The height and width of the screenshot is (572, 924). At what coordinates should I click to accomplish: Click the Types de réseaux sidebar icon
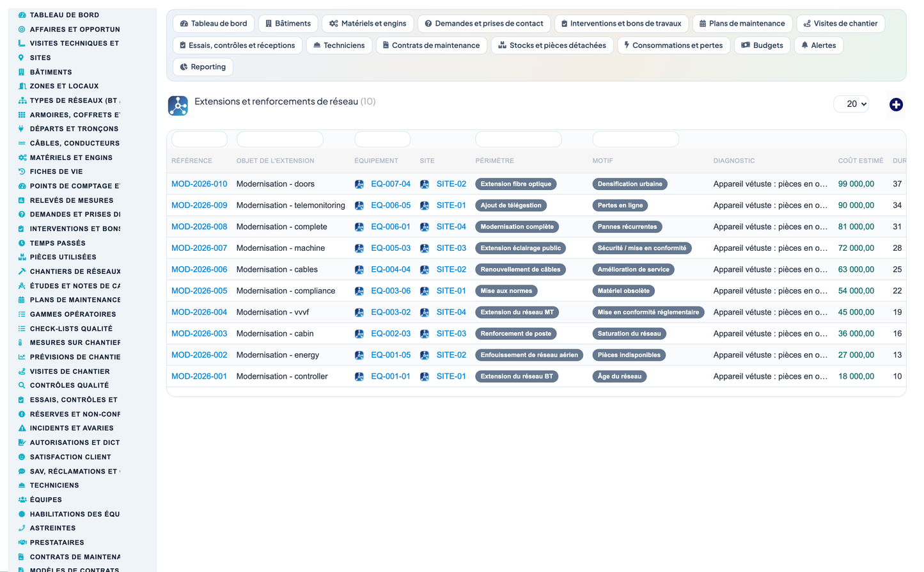click(22, 100)
